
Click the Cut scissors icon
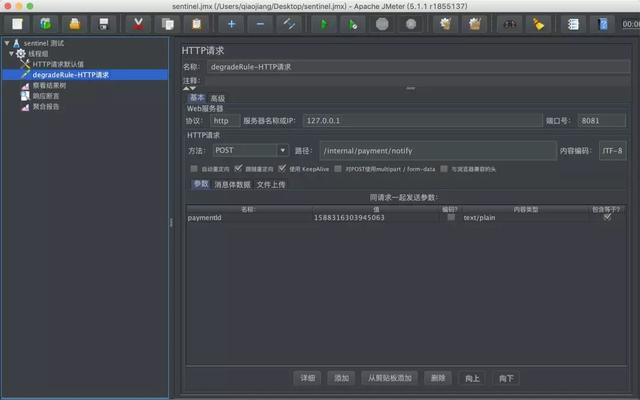tap(138, 24)
